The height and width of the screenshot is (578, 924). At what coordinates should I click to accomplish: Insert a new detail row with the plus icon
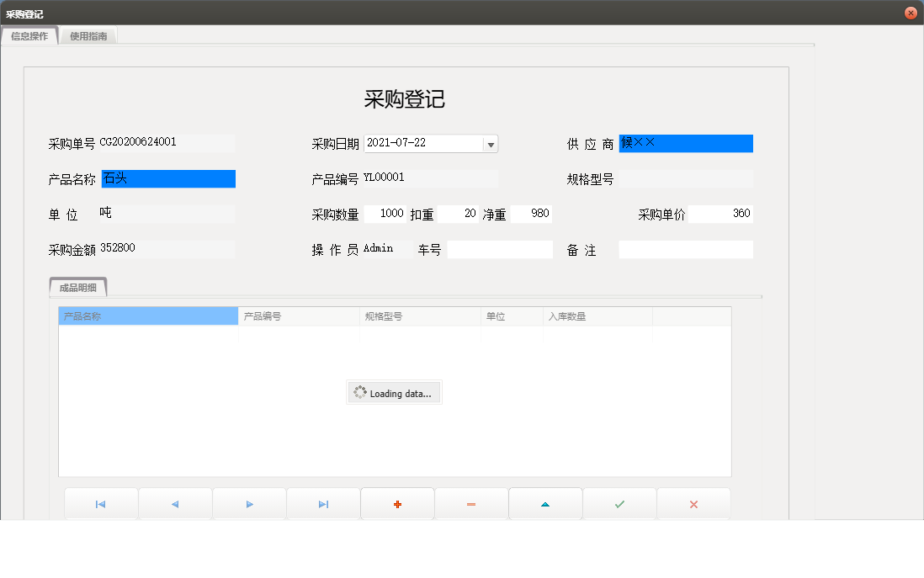[x=397, y=503]
